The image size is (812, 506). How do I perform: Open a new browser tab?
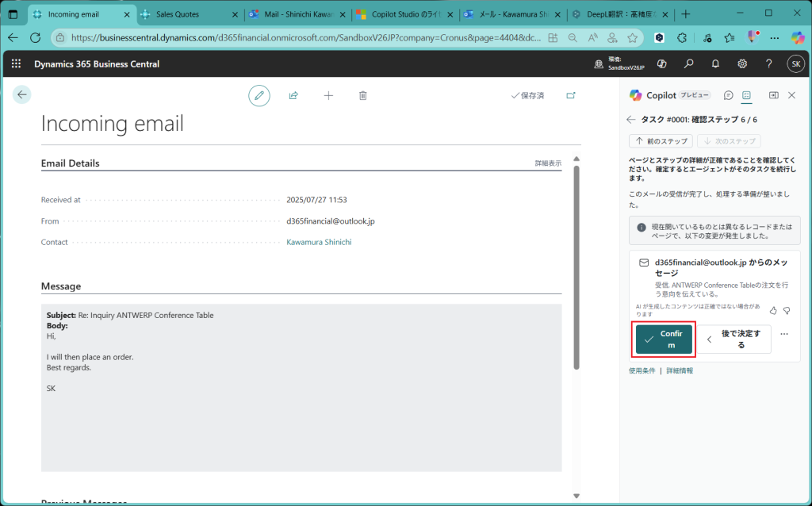point(686,14)
